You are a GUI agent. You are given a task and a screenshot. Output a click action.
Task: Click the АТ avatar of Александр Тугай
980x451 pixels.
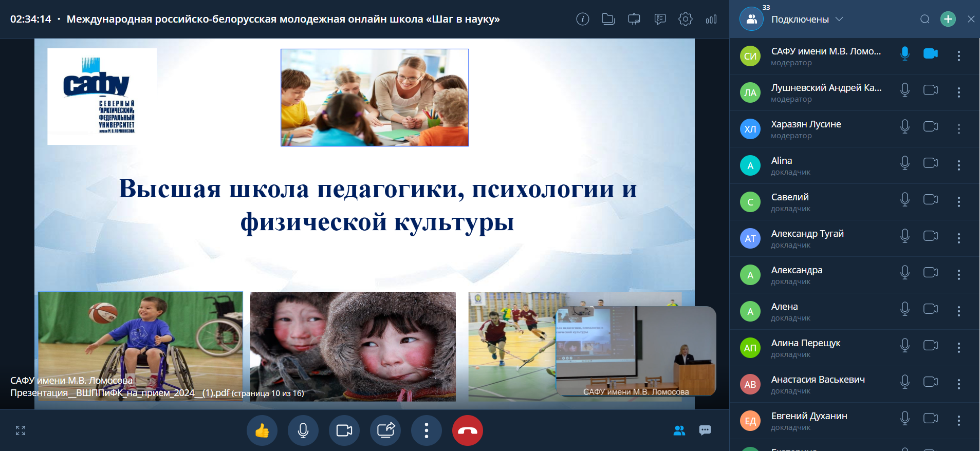(750, 238)
